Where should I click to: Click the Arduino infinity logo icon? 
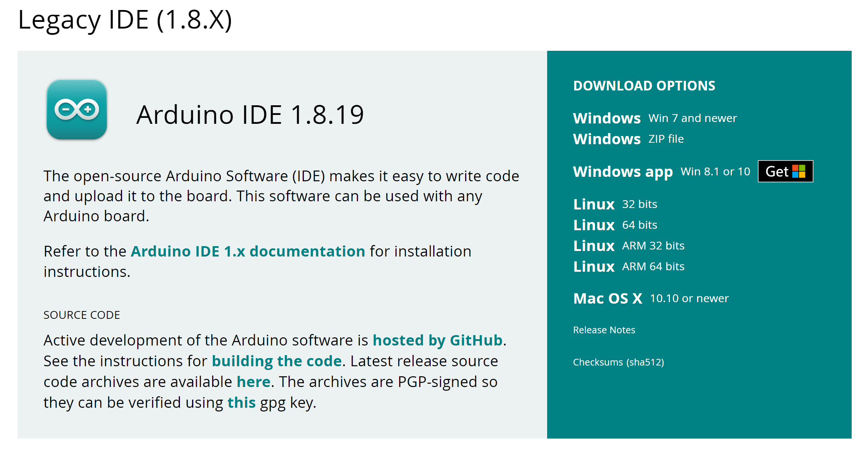tap(77, 109)
